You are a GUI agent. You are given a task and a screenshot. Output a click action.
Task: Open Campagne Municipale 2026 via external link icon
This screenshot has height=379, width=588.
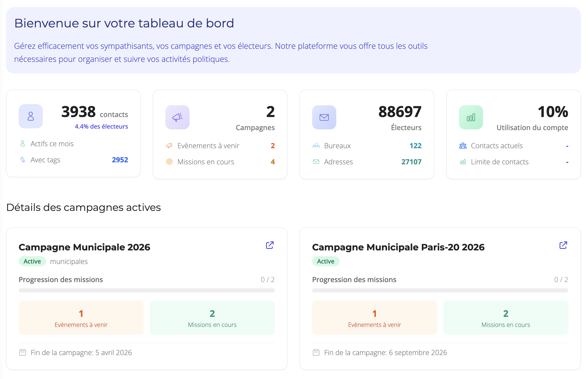pos(270,245)
